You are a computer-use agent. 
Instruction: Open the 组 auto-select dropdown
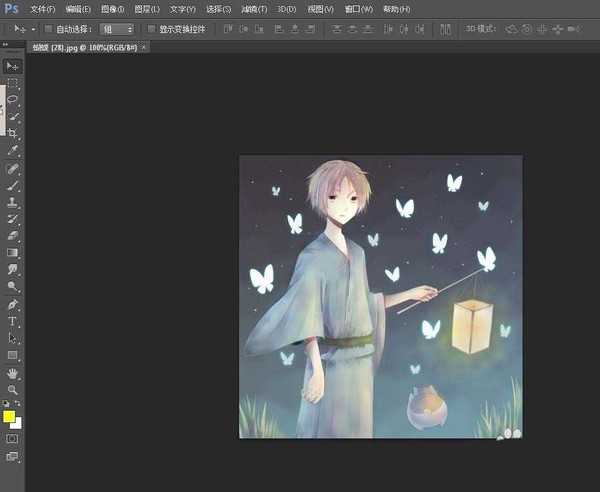117,29
